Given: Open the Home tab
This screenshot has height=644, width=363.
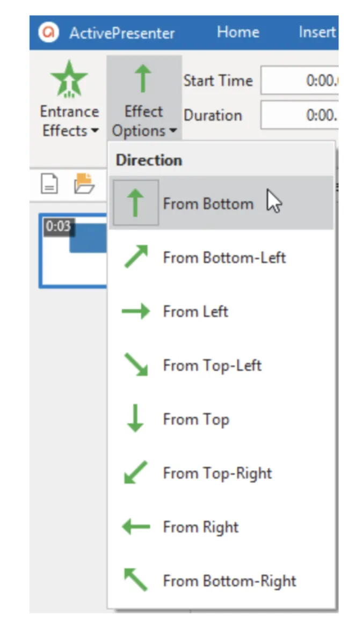Looking at the screenshot, I should coord(239,32).
